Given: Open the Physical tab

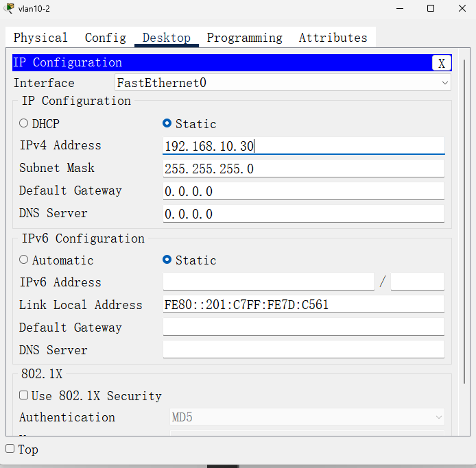Looking at the screenshot, I should click(x=40, y=38).
